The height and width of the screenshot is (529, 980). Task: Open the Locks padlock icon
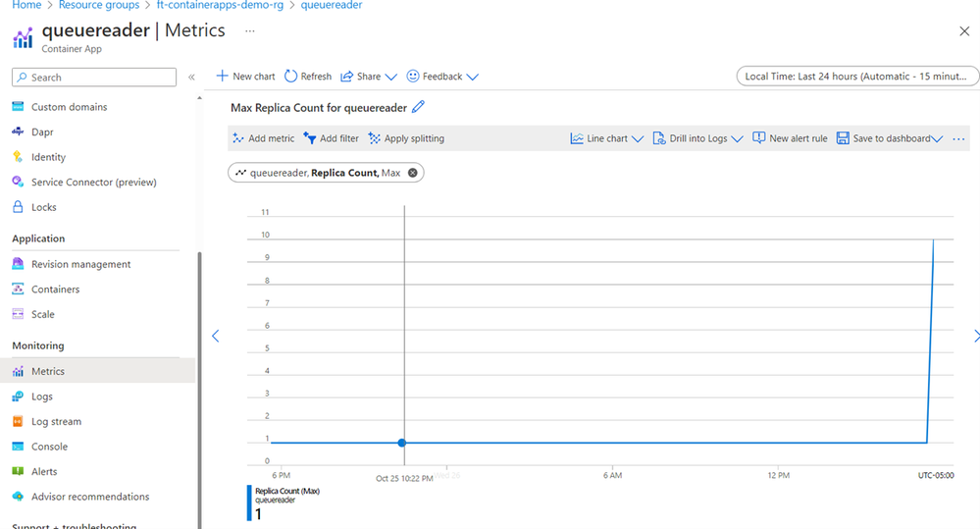pyautogui.click(x=18, y=206)
